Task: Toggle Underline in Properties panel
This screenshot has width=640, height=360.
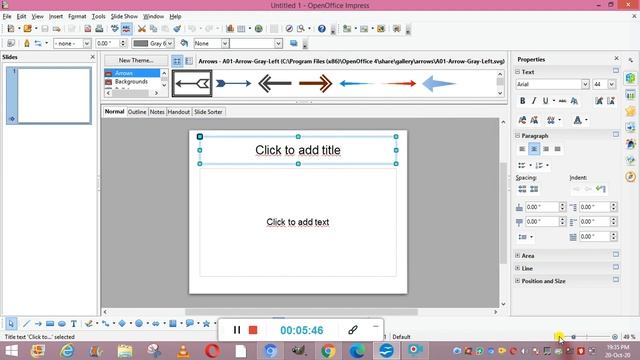Action: click(545, 101)
